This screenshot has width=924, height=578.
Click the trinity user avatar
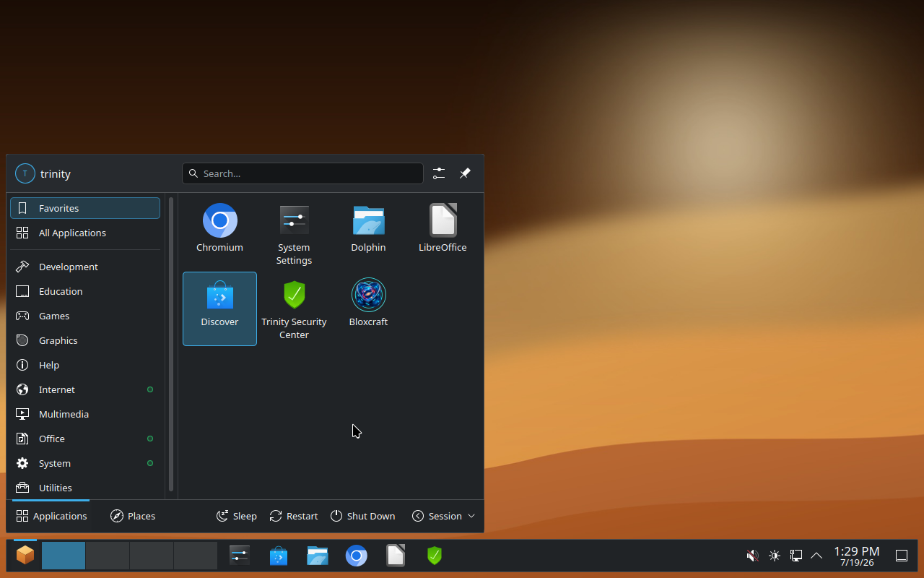click(25, 173)
